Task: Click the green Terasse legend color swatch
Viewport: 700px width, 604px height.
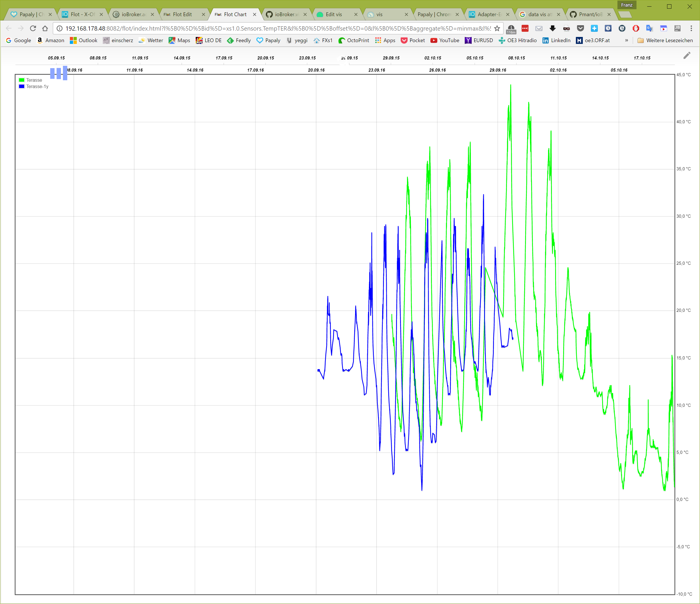Action: pos(22,80)
